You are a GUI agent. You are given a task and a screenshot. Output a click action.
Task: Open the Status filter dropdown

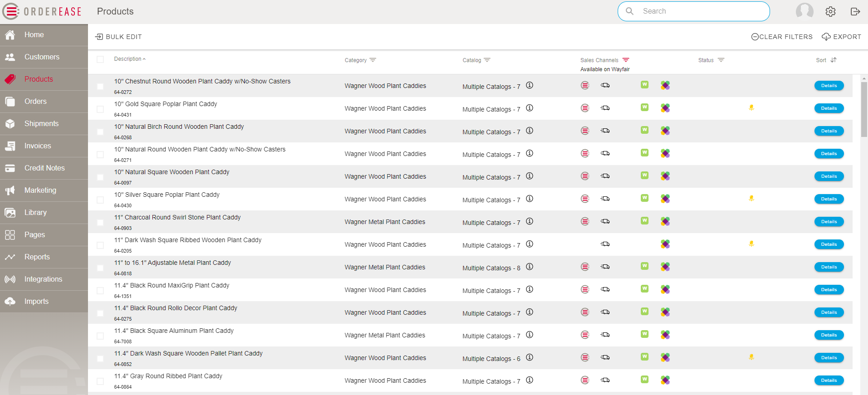point(721,60)
